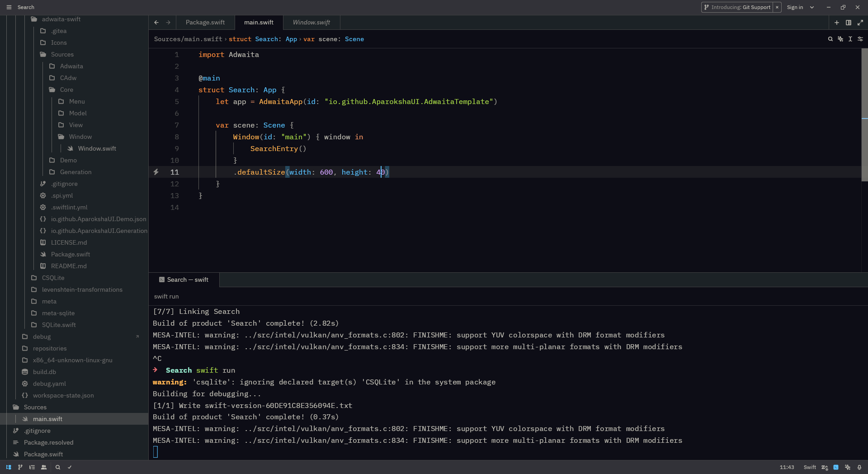868x474 pixels.
Task: Expand the Demo folder
Action: coord(68,160)
